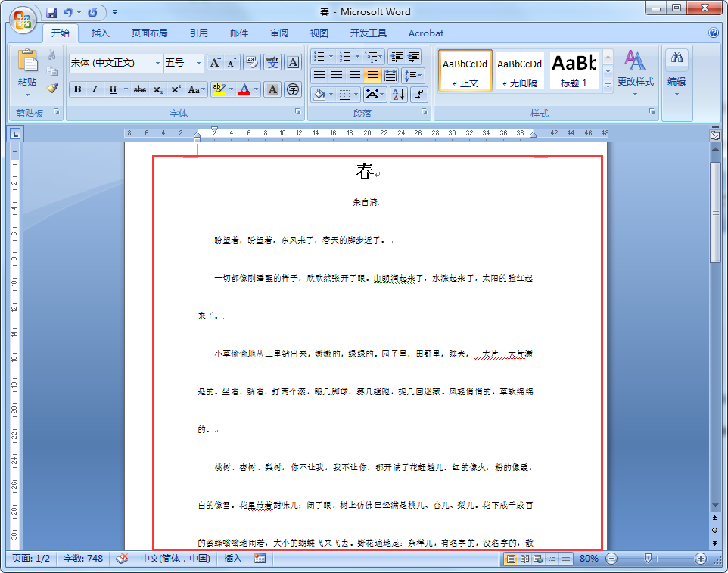Apply text highlight color (yellow)
Screen dimensions: 728x573
(219, 89)
